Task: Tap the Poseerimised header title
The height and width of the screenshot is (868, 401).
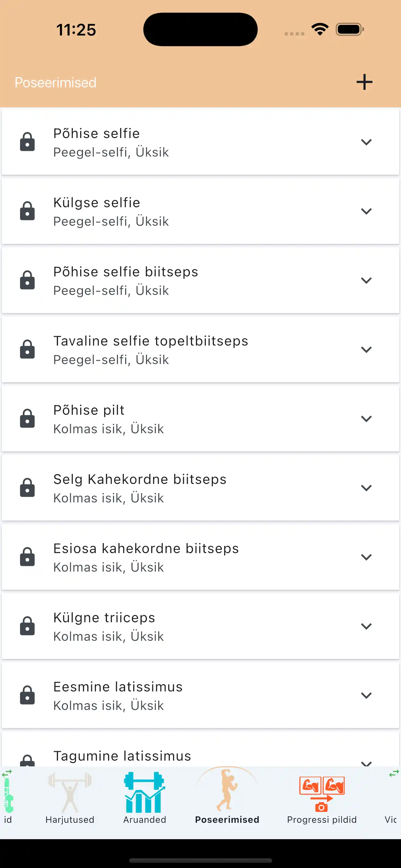Action: (56, 83)
